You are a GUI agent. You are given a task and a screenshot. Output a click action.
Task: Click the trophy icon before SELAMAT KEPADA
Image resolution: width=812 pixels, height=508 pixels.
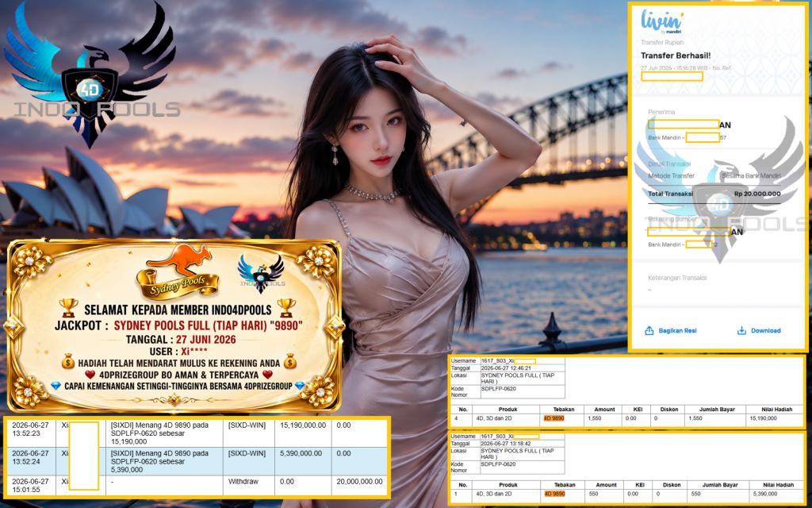pyautogui.click(x=68, y=308)
